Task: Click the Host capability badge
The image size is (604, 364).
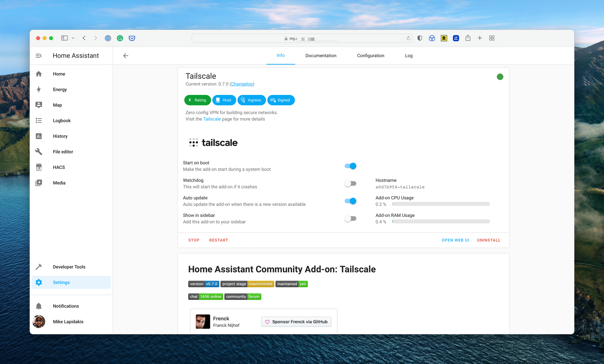Action: [224, 100]
